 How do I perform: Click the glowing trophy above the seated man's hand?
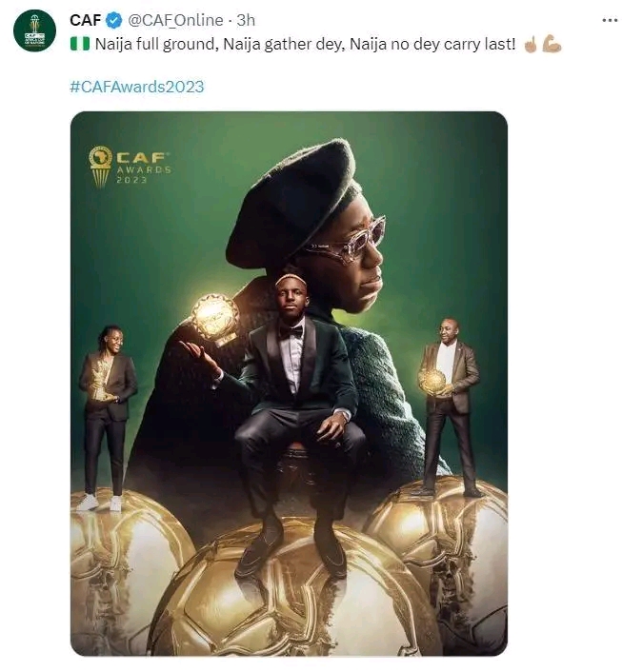click(x=214, y=316)
